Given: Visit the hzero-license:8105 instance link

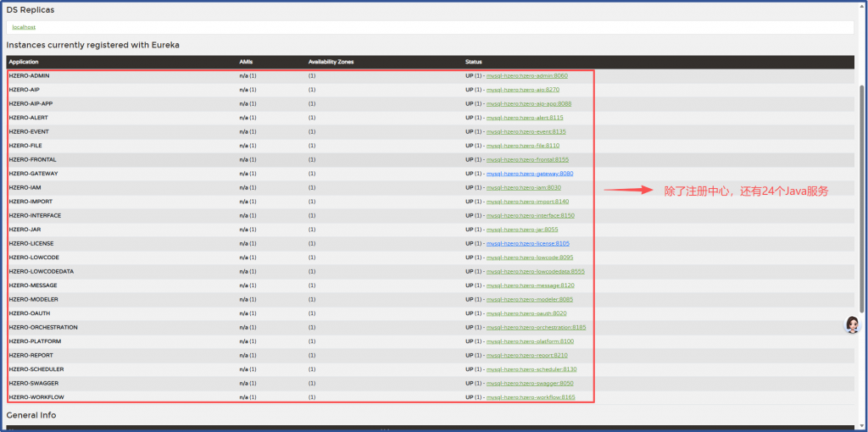Looking at the screenshot, I should 527,244.
